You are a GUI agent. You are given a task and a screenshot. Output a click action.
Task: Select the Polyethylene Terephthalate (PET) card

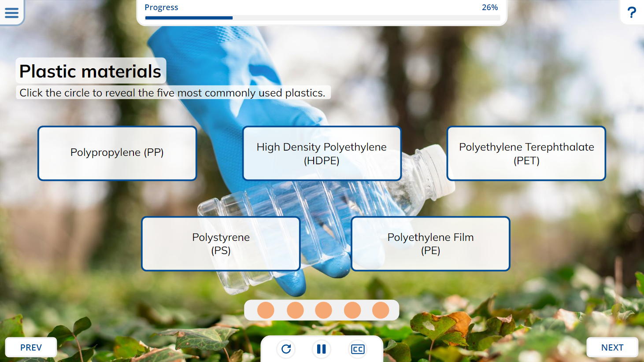pos(526,153)
